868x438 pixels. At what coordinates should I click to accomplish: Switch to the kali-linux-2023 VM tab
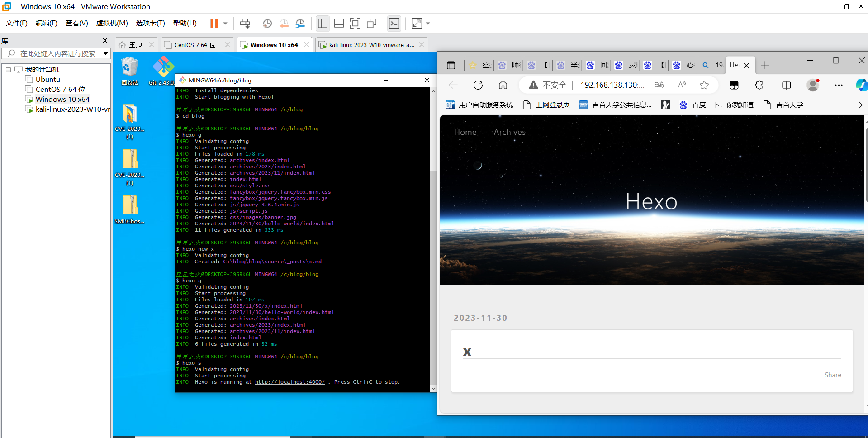[x=371, y=45]
